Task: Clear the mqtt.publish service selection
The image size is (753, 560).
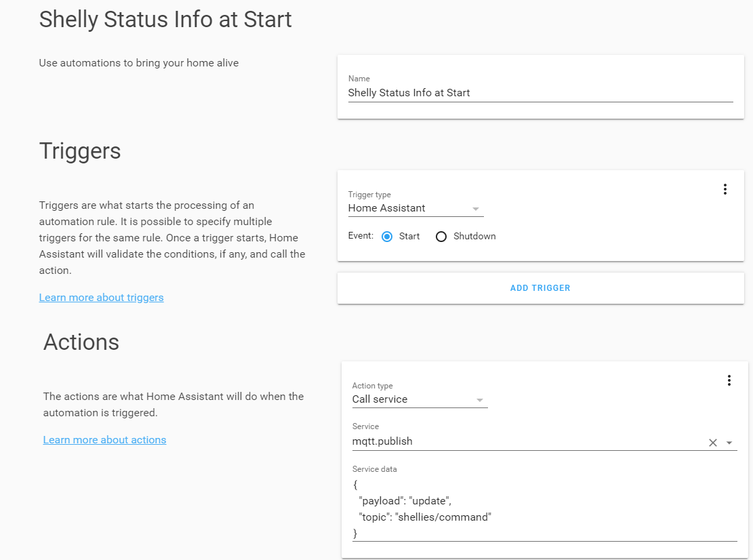Action: (x=712, y=442)
